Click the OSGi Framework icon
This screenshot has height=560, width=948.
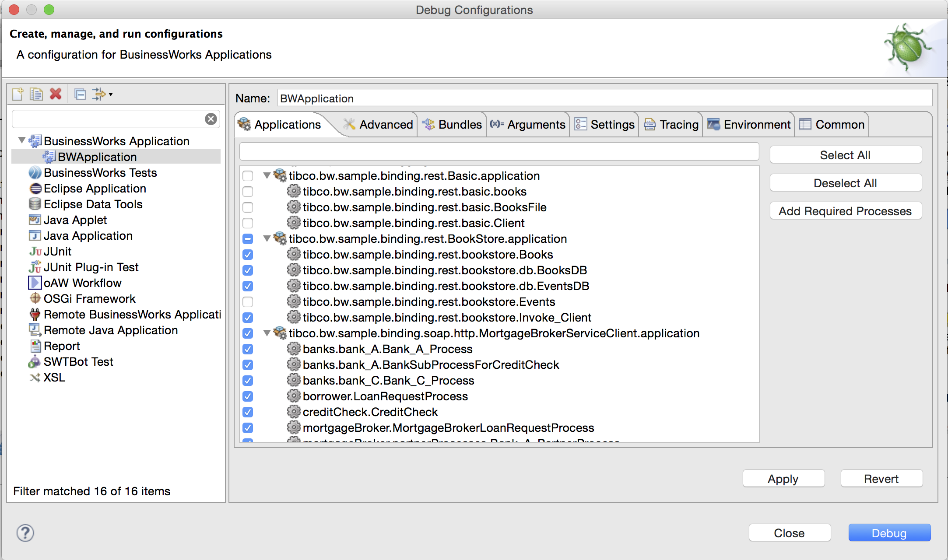tap(35, 299)
